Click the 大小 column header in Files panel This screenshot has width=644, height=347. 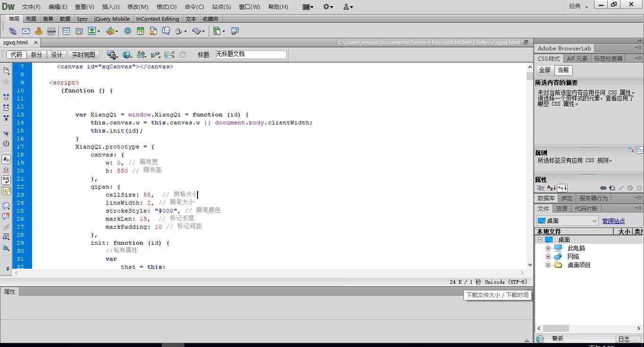click(x=624, y=231)
